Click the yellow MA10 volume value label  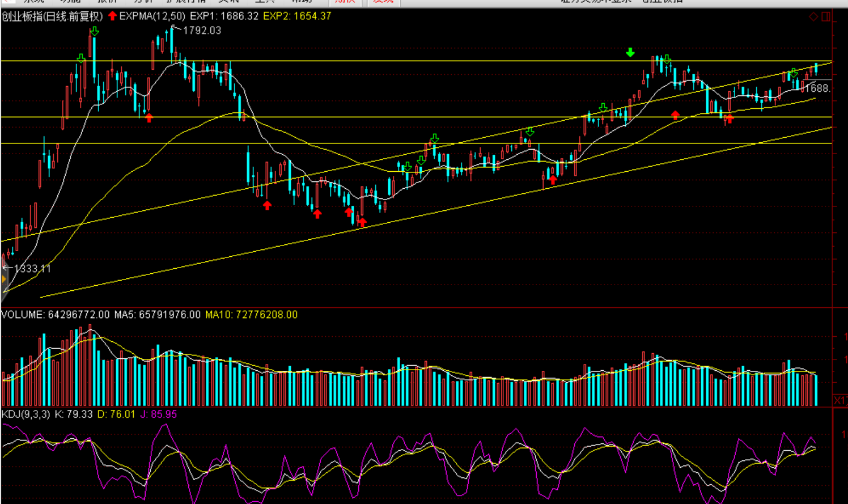[251, 315]
